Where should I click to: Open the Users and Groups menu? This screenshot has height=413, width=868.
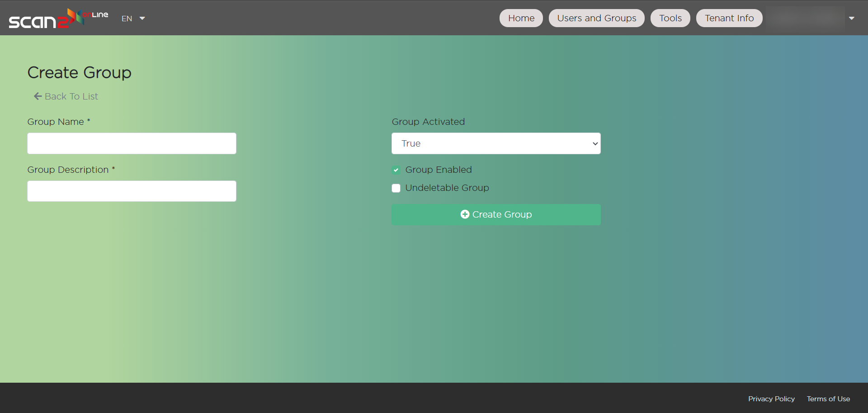pos(596,18)
